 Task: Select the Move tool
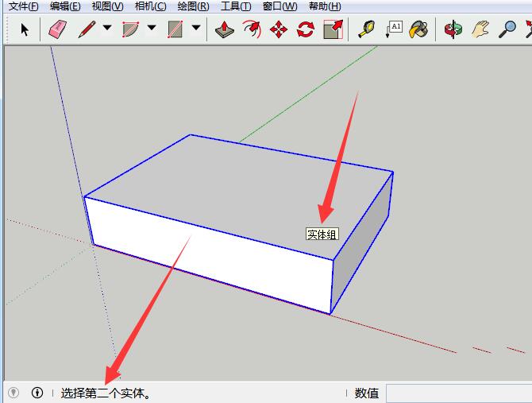point(279,29)
